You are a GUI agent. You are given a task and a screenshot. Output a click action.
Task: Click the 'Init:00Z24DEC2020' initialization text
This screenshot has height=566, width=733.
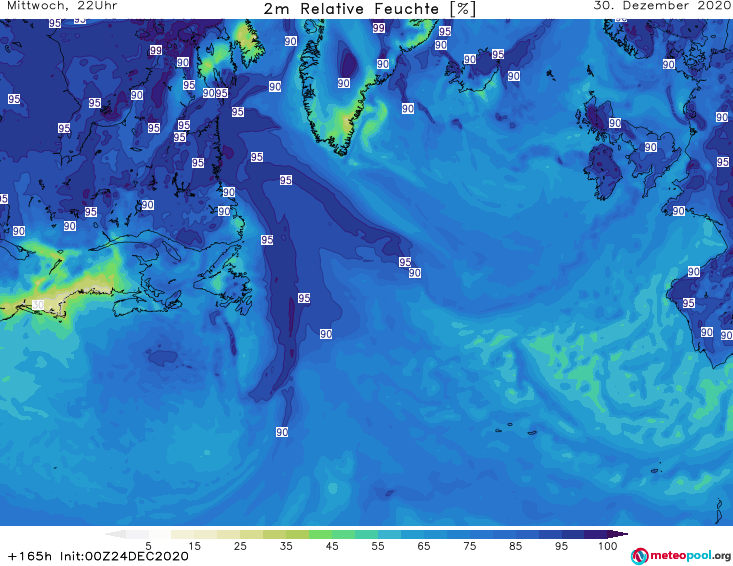[124, 556]
